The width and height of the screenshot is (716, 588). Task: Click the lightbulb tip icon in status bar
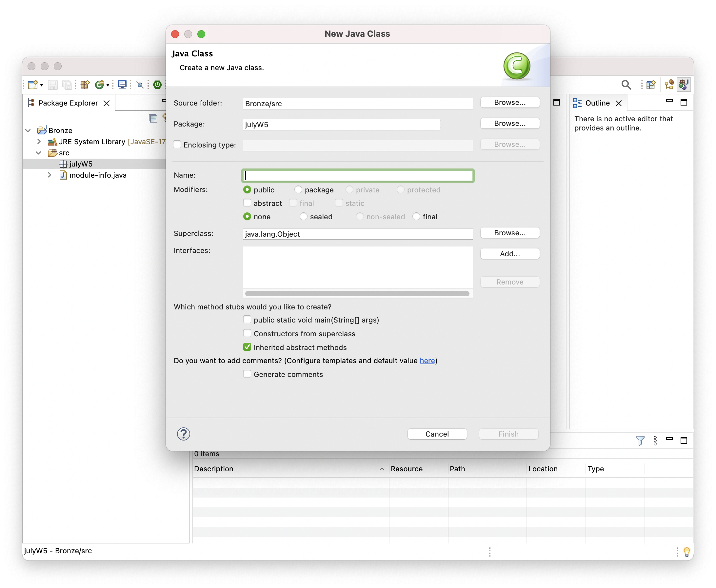[x=686, y=551]
